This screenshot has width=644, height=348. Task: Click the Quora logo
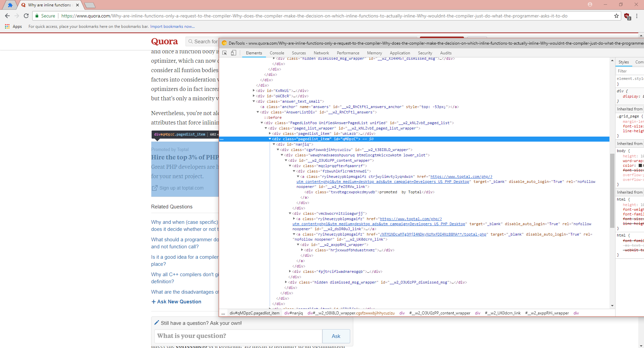coord(164,41)
